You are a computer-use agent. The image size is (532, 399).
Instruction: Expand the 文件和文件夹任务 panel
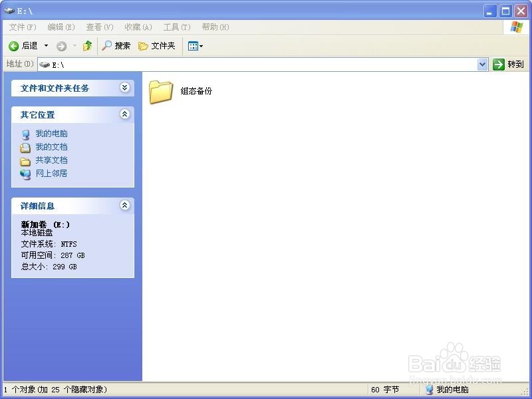coord(124,87)
